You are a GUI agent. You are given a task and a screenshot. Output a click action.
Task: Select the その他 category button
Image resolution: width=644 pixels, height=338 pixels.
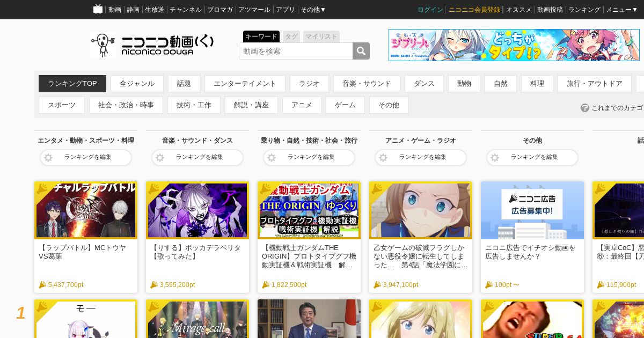coord(389,105)
